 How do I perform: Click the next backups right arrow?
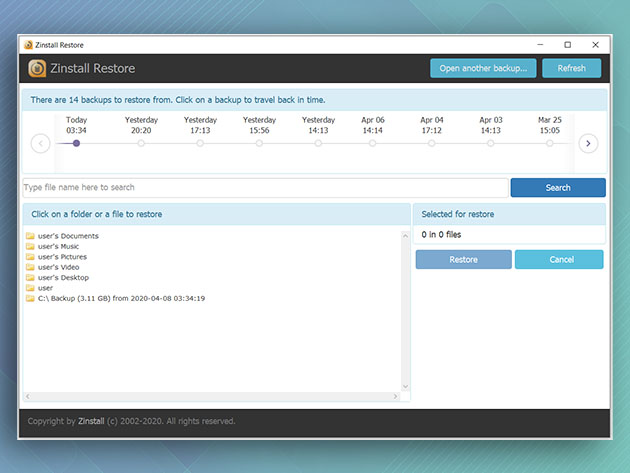pos(589,143)
